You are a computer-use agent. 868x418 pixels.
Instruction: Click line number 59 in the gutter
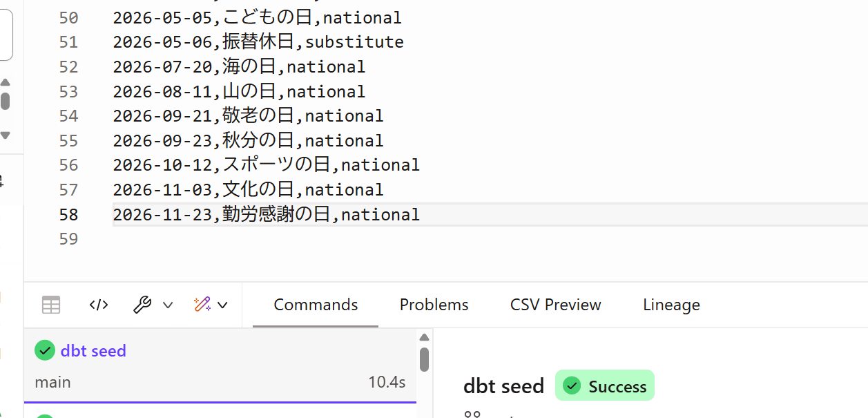pos(68,239)
